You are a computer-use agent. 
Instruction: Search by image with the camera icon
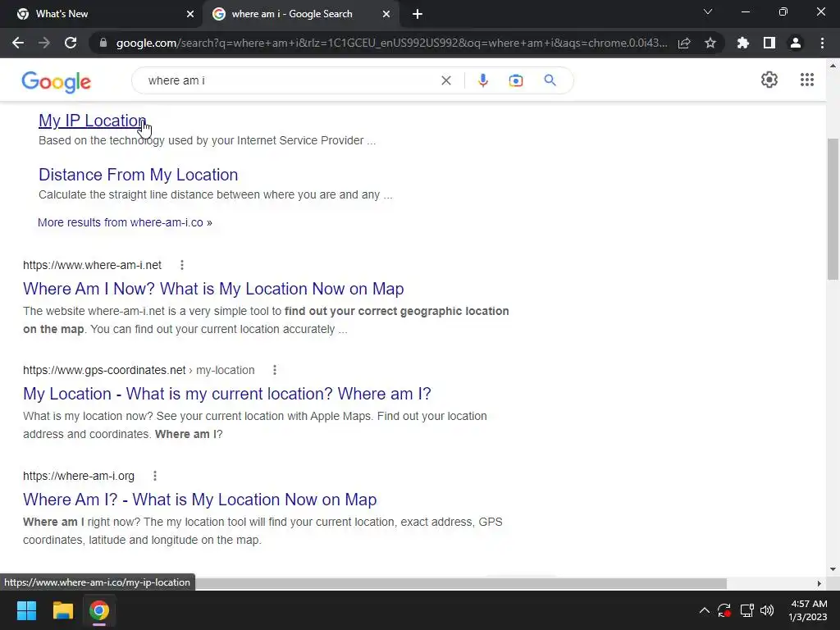[515, 80]
